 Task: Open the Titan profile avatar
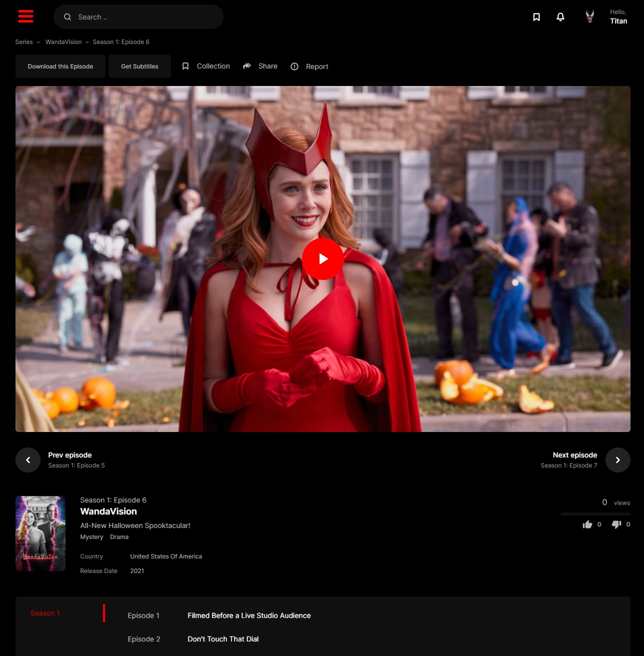click(x=590, y=16)
